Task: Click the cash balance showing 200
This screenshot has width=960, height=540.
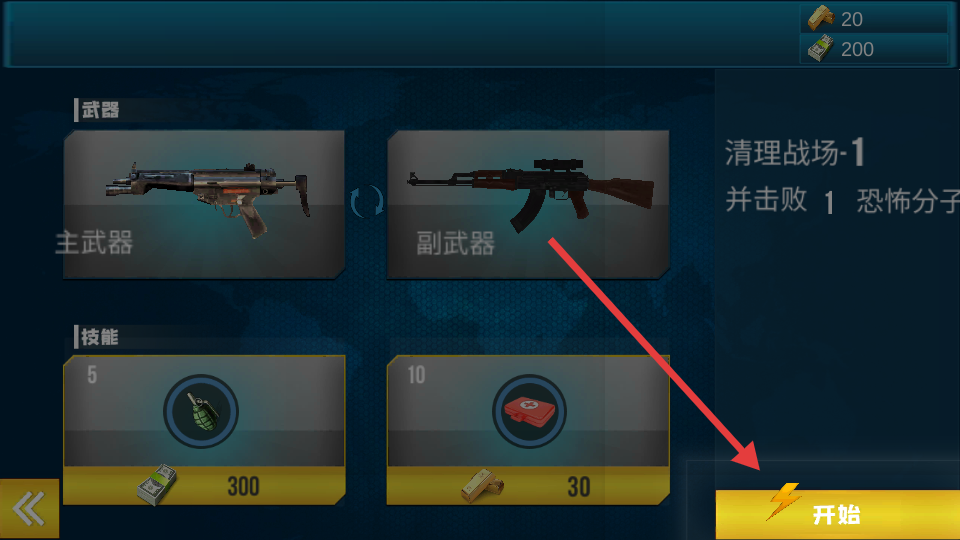Action: (857, 50)
